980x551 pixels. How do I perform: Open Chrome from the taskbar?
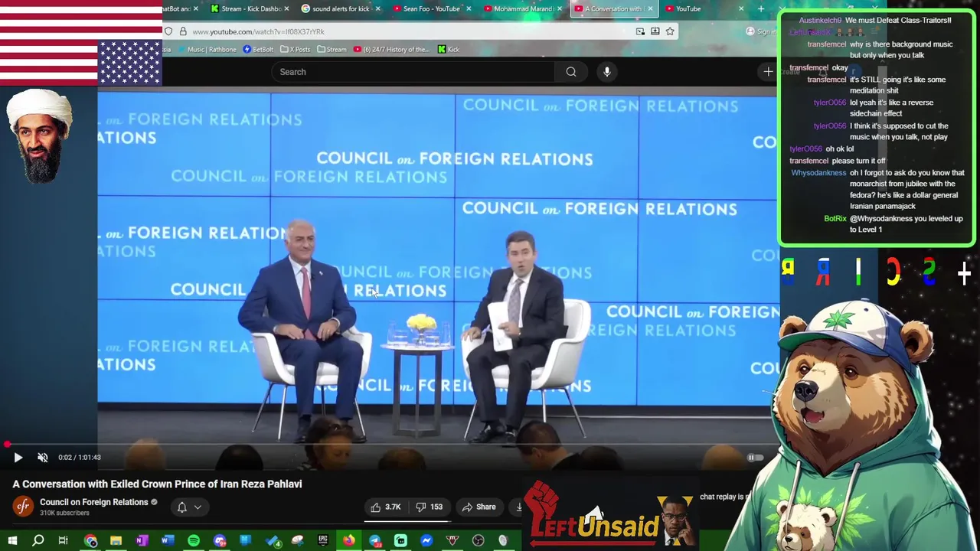90,541
